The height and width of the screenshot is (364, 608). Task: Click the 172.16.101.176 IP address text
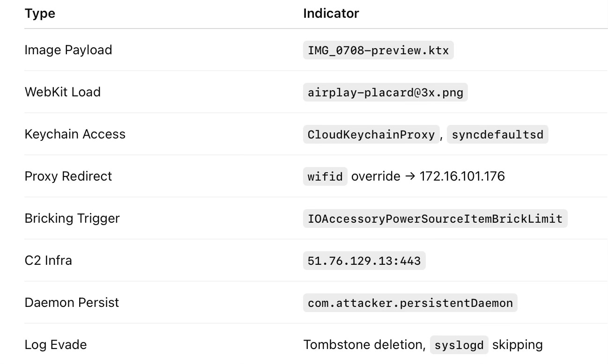pos(462,176)
